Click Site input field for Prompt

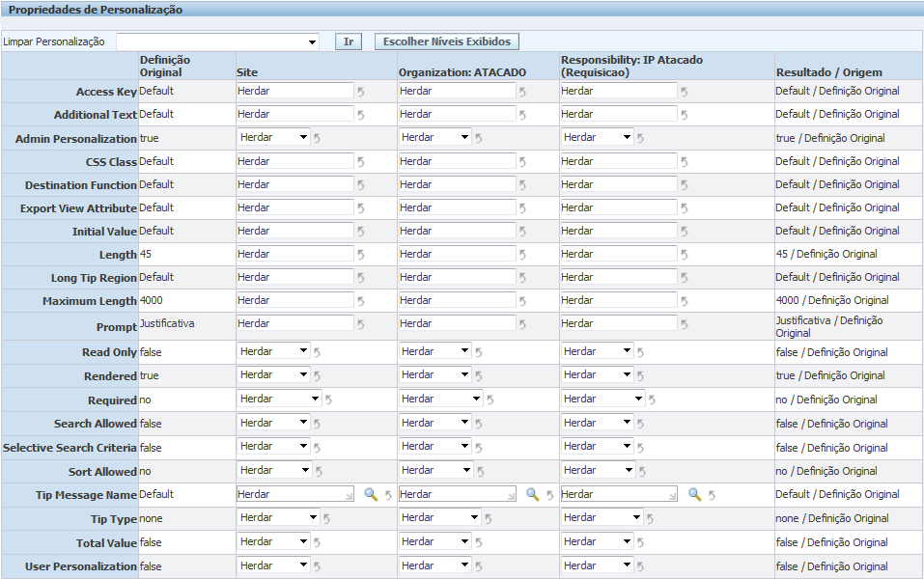click(295, 324)
